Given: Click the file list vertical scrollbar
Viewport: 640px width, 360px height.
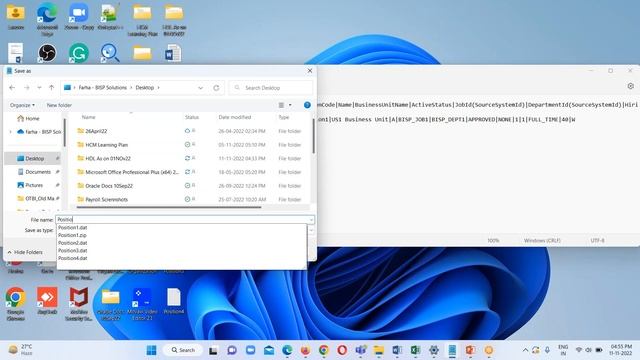Looking at the screenshot, I should point(313,136).
